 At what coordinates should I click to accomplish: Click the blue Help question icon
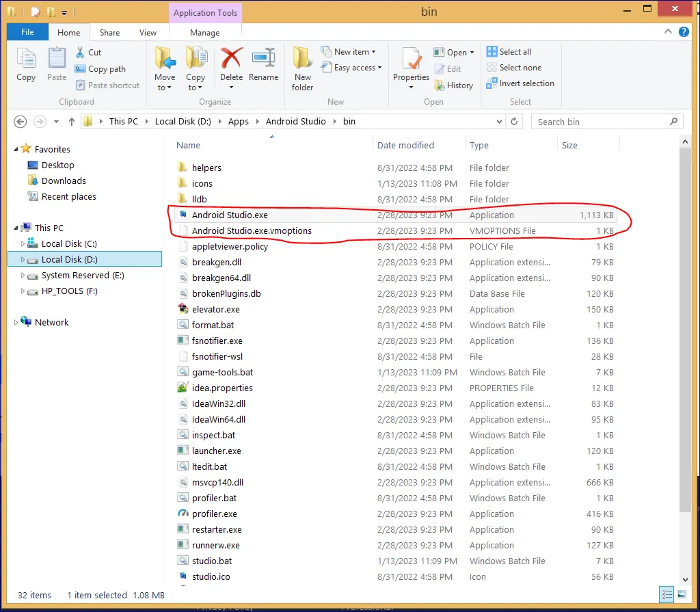(684, 31)
